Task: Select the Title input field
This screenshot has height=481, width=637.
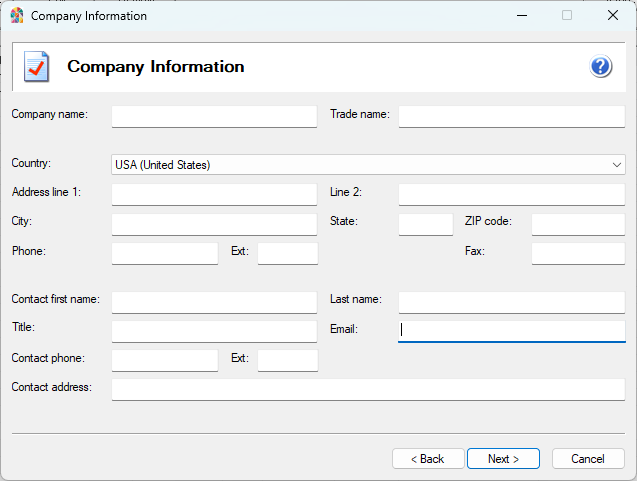Action: 214,331
